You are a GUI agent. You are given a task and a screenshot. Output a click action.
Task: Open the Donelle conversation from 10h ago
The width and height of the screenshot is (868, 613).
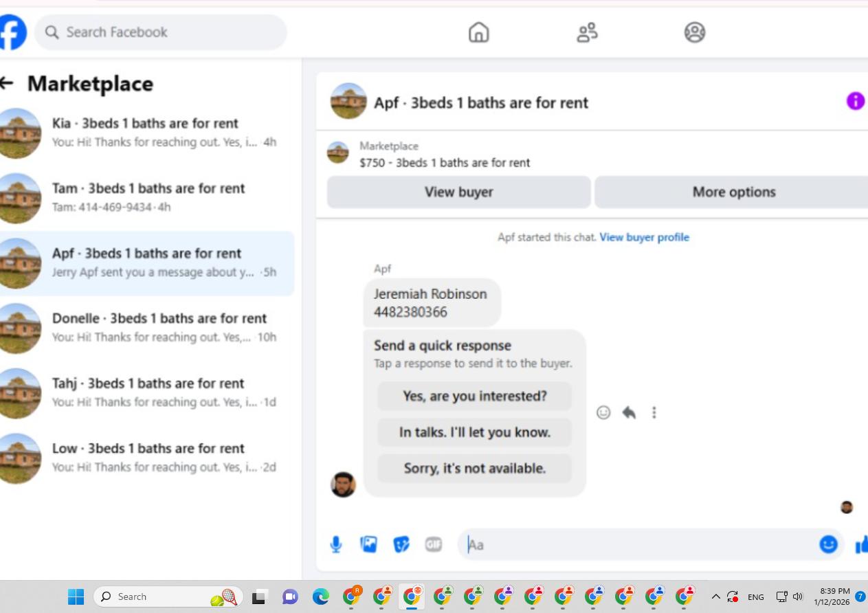(x=147, y=328)
